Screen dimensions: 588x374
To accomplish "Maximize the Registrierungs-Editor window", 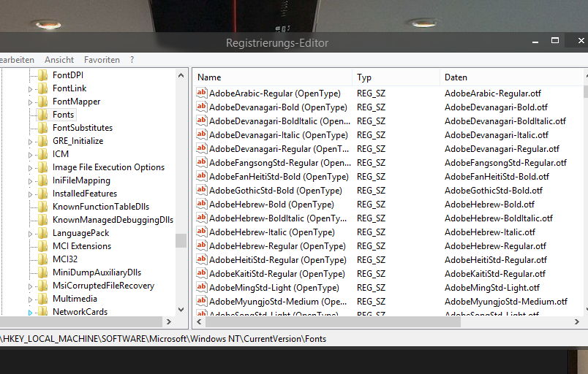I will (555, 40).
